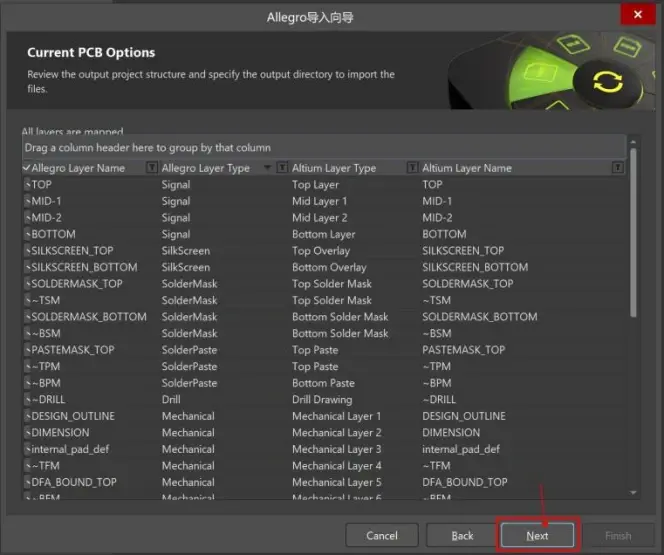Select the BOTTOM Allegro layer name

tap(53, 234)
